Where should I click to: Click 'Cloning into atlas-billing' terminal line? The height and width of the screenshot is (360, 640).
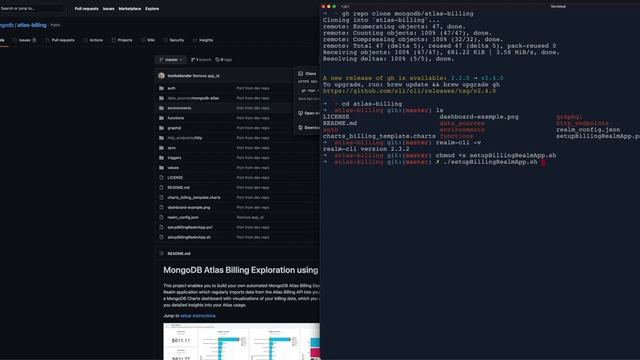tap(381, 20)
